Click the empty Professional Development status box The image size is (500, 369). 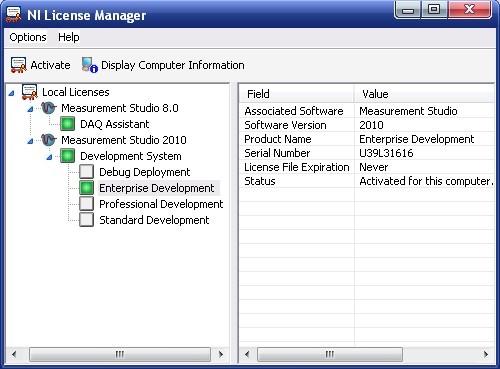pos(87,204)
